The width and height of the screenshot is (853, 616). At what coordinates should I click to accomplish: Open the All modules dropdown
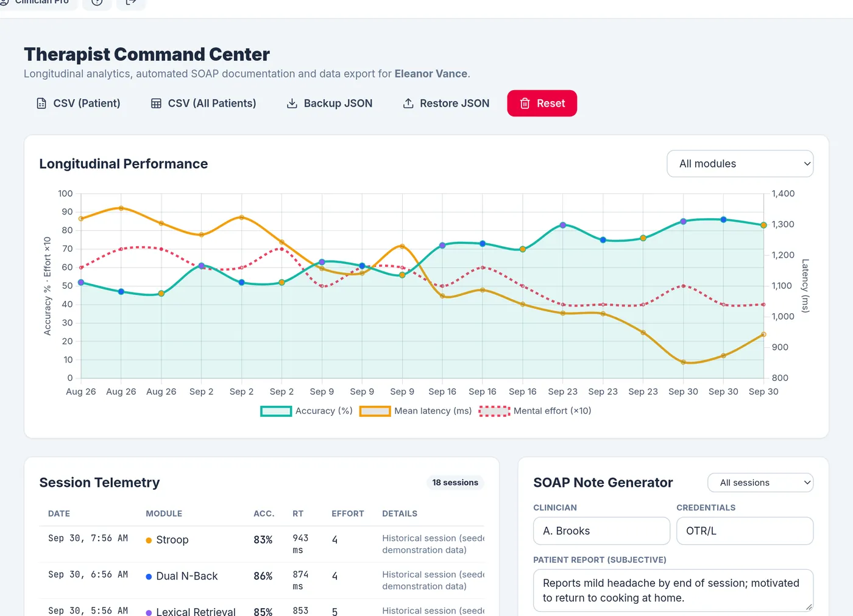[x=740, y=164]
